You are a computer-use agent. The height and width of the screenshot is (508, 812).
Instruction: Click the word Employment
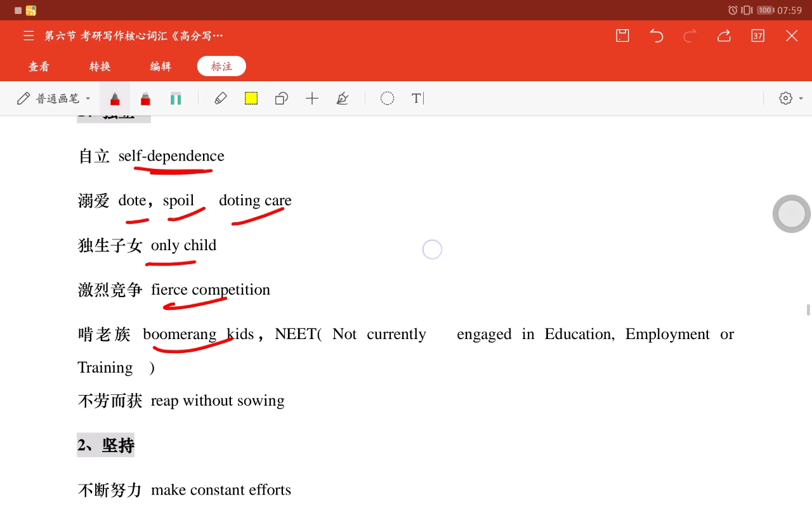point(667,334)
